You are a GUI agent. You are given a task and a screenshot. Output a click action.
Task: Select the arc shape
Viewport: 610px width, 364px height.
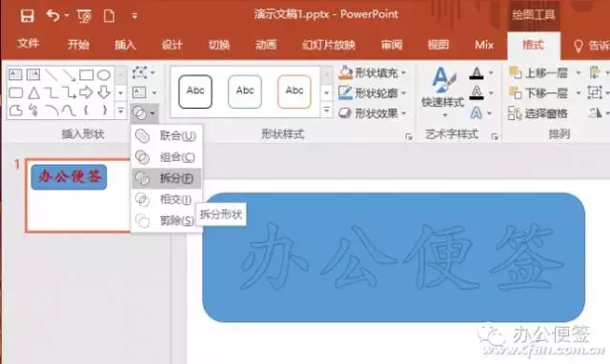point(51,111)
